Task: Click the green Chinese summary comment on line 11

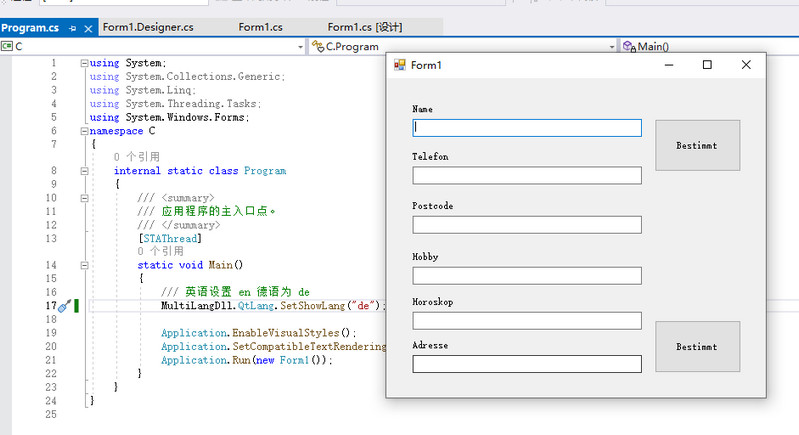Action: pos(219,211)
